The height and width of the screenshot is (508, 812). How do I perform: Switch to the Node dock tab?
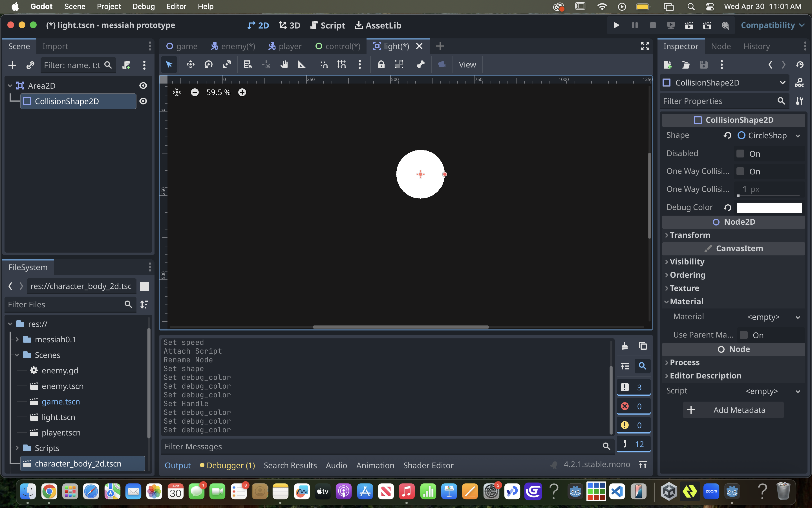tap(721, 46)
